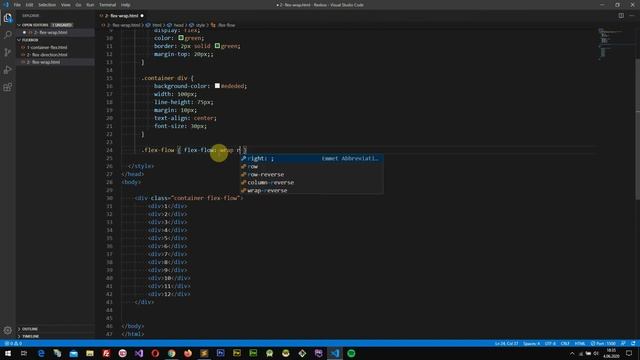This screenshot has width=640, height=360.
Task: Choose 'row-reverse' from autocomplete list
Action: (x=311, y=174)
